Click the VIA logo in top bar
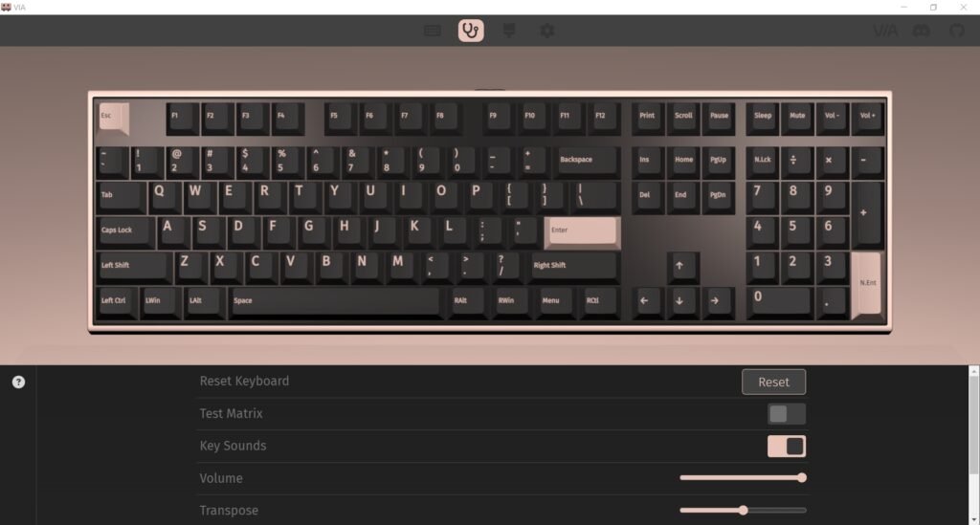This screenshot has height=525, width=980. click(x=885, y=31)
